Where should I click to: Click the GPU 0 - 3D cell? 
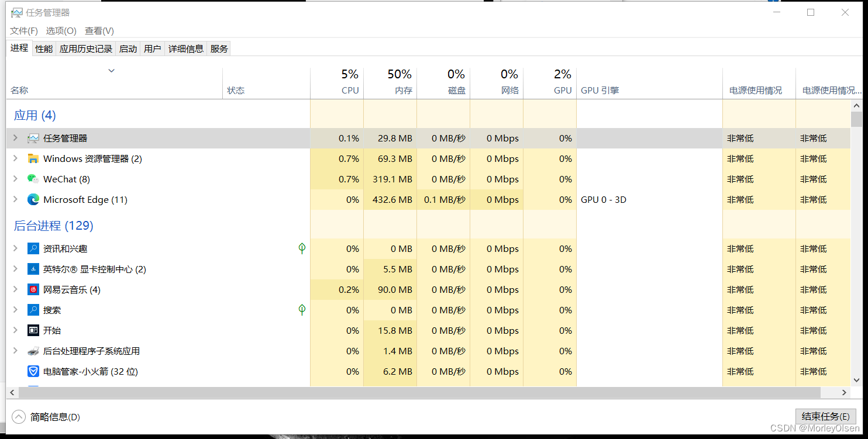(649, 199)
